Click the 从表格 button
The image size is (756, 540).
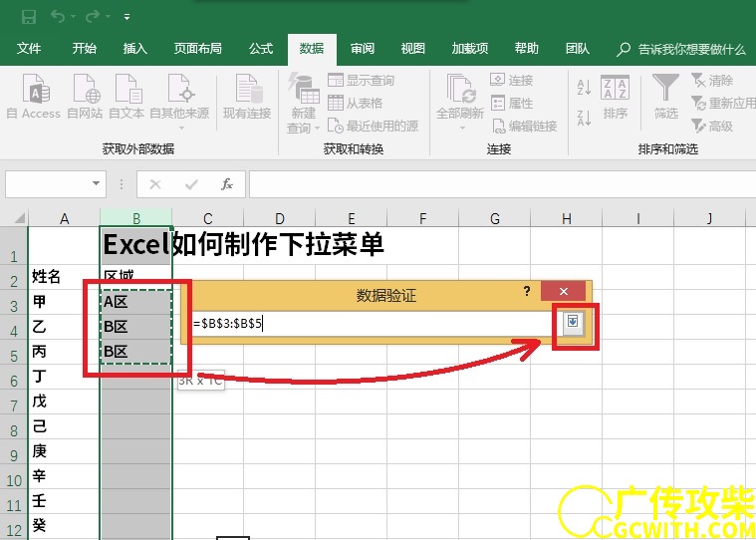[356, 103]
